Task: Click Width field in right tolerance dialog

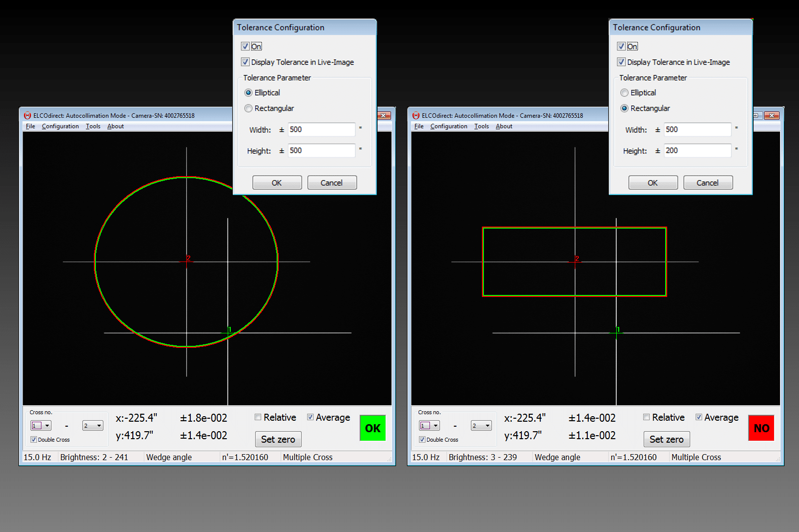Action: tap(698, 129)
